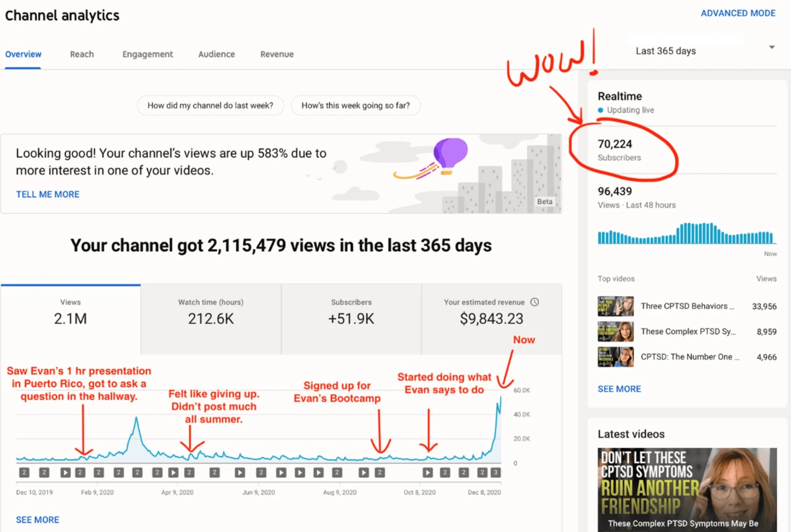Click the Channel analytics page title
The height and width of the screenshot is (532, 791).
(62, 15)
